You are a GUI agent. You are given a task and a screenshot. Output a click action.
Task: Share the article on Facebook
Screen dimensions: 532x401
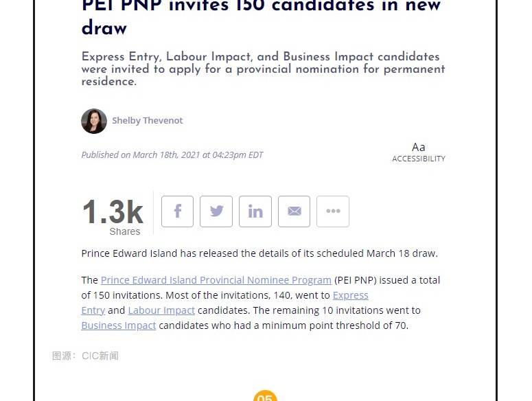pos(177,211)
